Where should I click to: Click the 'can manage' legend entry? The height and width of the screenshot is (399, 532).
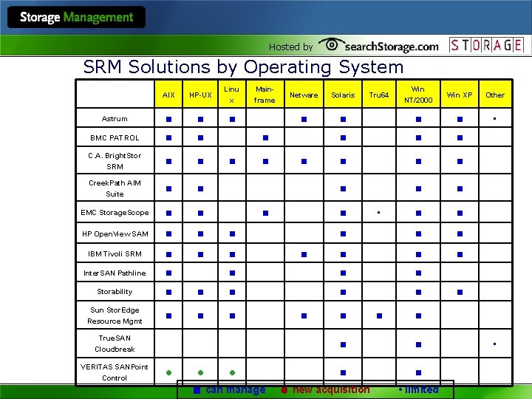point(229,390)
